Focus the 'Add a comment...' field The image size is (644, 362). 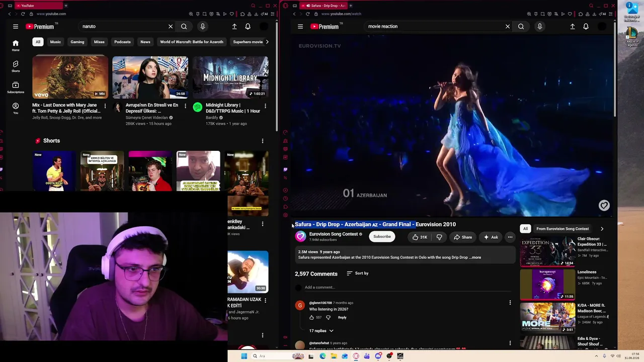point(408,288)
